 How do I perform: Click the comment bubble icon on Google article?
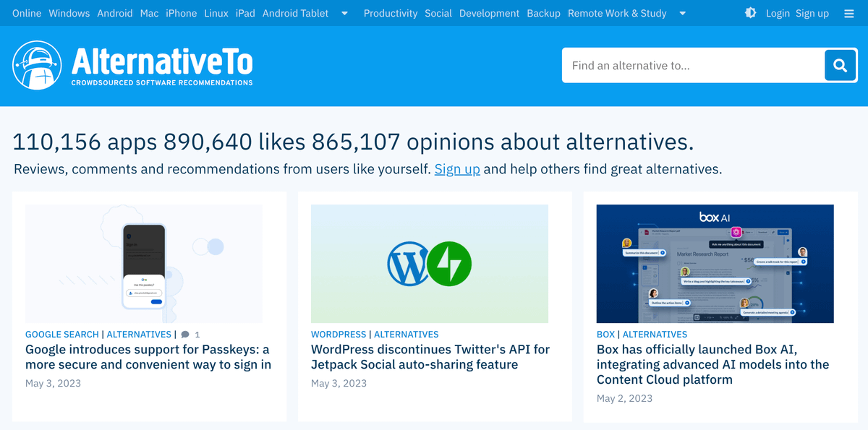pos(185,335)
